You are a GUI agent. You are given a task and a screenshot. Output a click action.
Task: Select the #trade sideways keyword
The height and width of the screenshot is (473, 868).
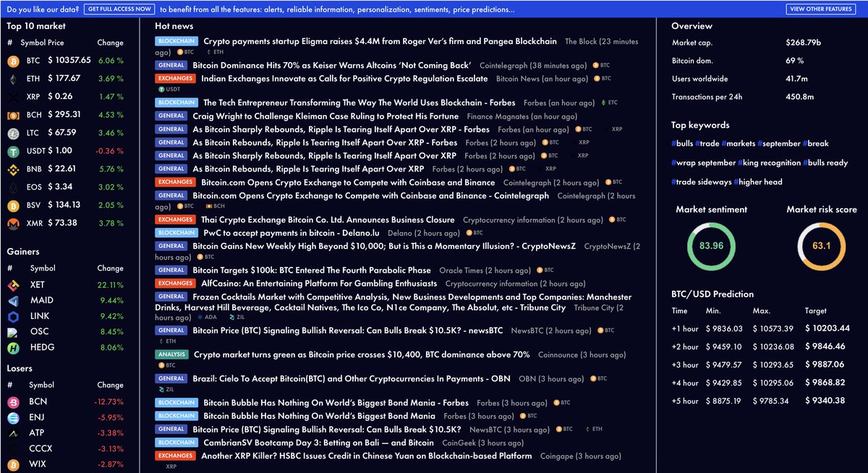click(701, 182)
